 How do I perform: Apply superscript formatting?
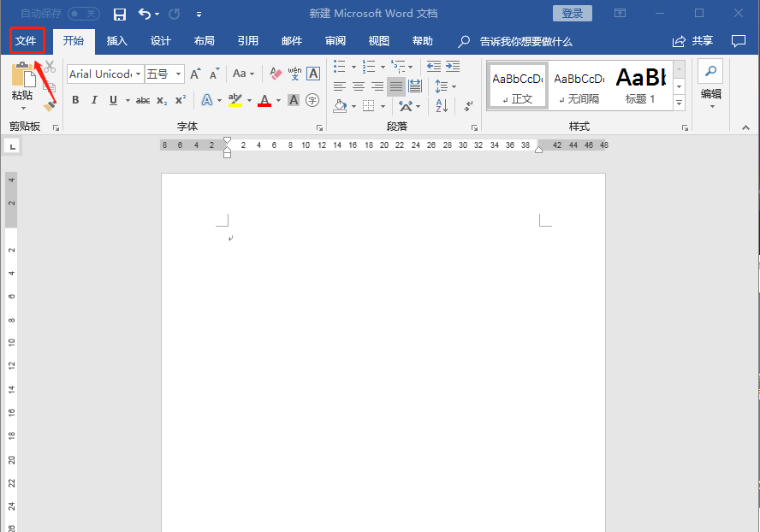181,100
